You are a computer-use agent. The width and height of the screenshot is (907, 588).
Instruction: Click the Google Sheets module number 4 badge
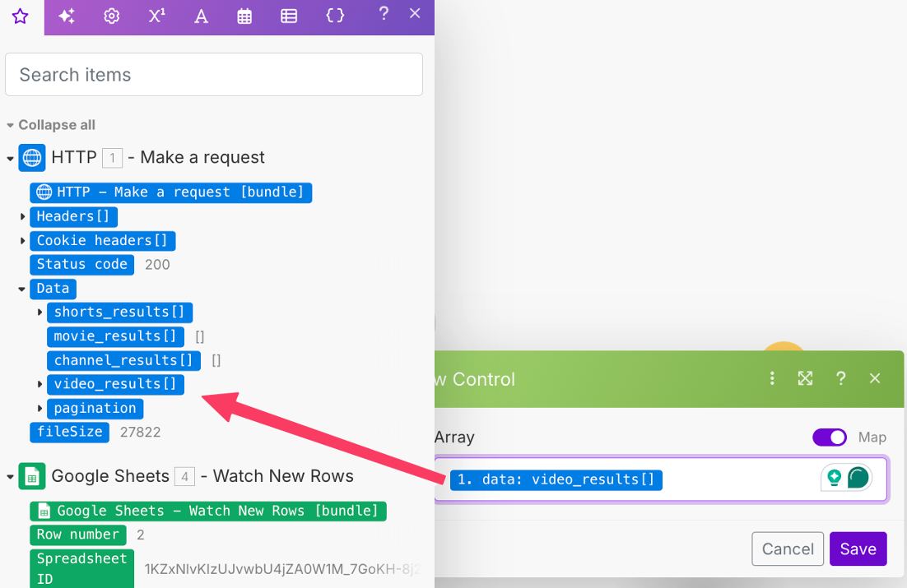184,477
